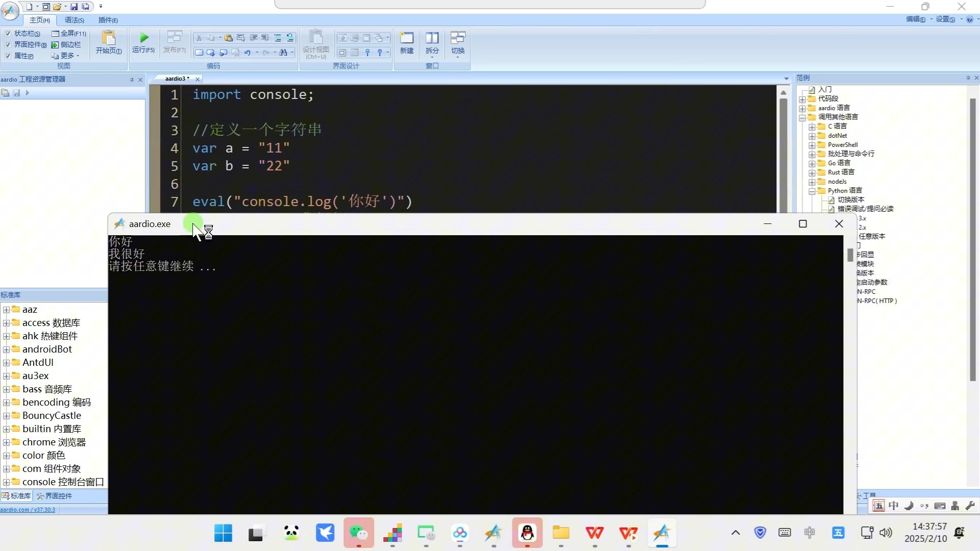
Task: Open the 语法(S) ribbon tab
Action: pos(75,20)
